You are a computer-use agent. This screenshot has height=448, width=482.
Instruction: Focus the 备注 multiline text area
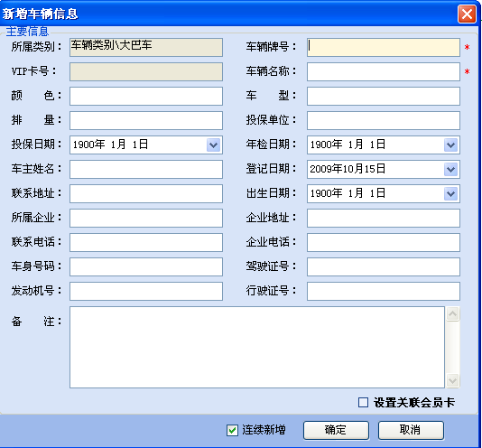click(257, 347)
